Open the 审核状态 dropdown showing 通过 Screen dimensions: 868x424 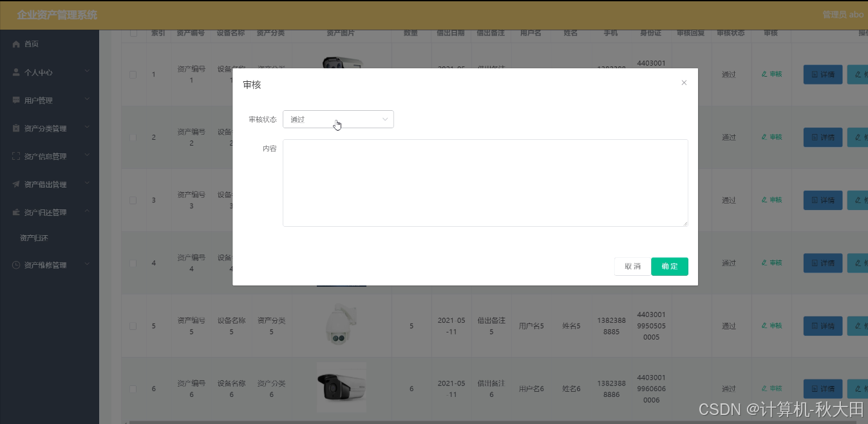click(338, 119)
